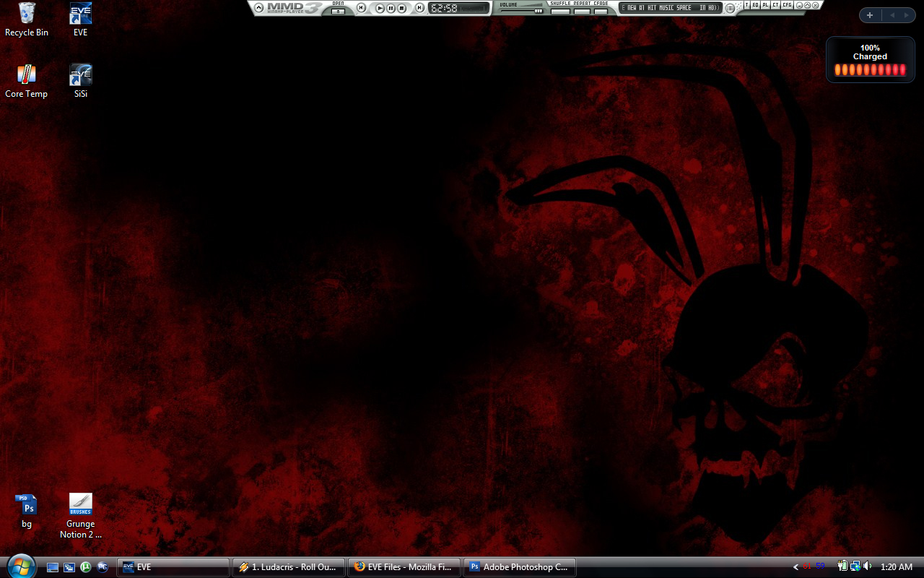
Task: Launch the PG icon in quick launch
Action: [x=103, y=567]
